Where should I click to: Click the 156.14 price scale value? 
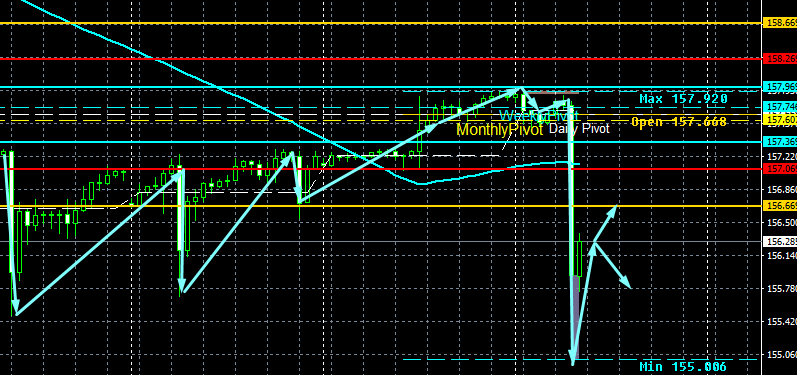781,255
